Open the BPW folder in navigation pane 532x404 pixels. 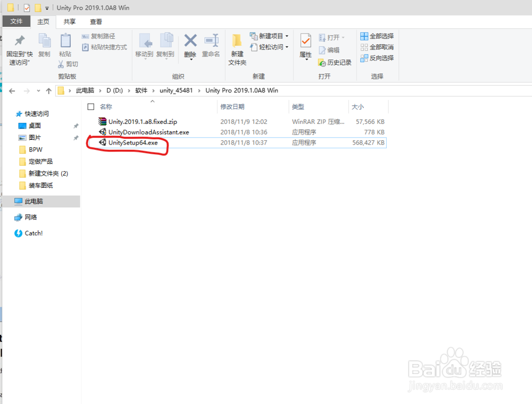point(31,149)
